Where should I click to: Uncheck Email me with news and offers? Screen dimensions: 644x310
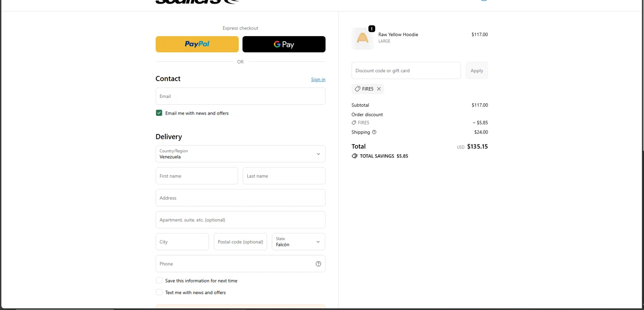point(159,113)
